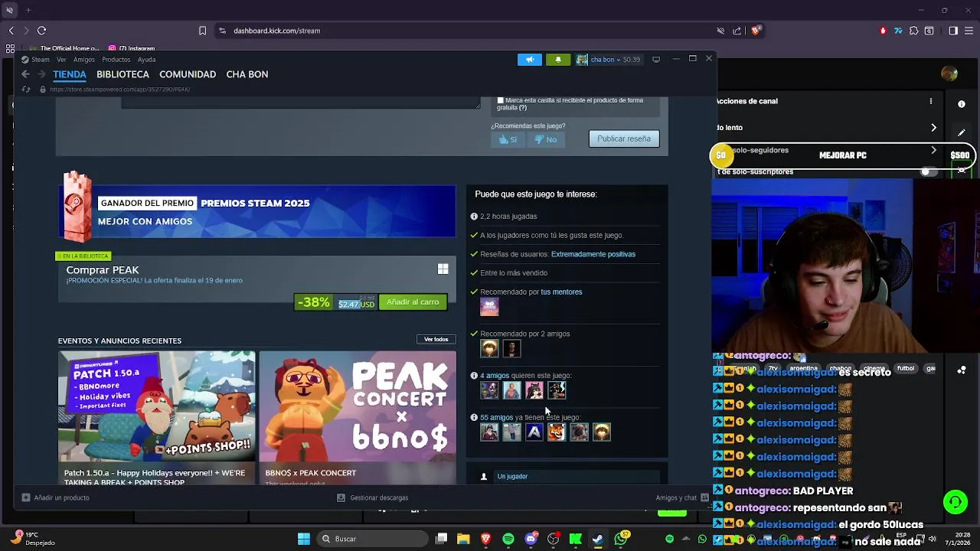
Task: Open Amigos y chat panel
Action: [681, 497]
